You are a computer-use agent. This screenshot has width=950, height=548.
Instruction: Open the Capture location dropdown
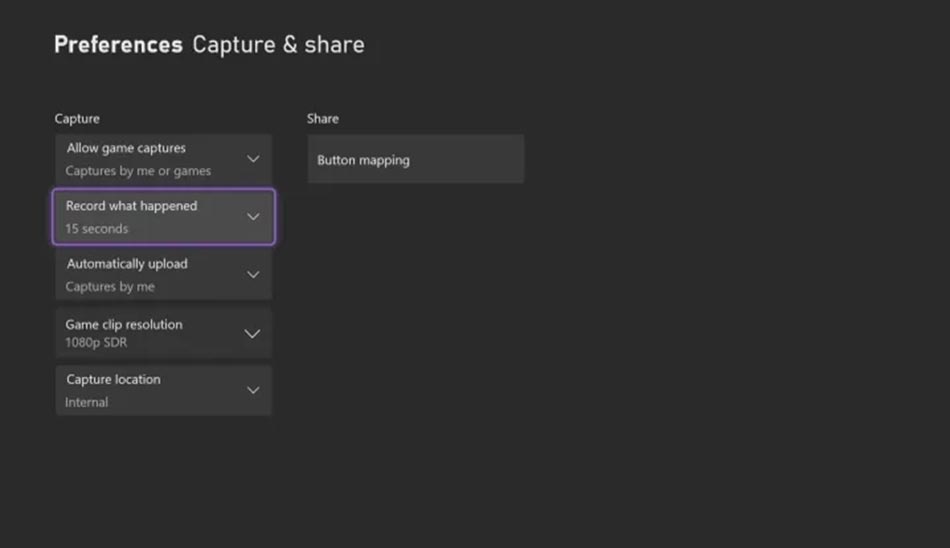point(164,390)
